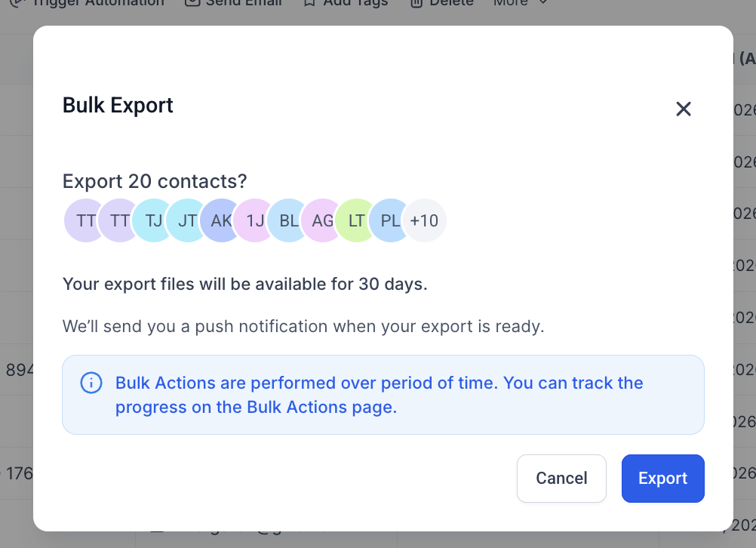
Task: Cancel the bulk export
Action: 561,478
